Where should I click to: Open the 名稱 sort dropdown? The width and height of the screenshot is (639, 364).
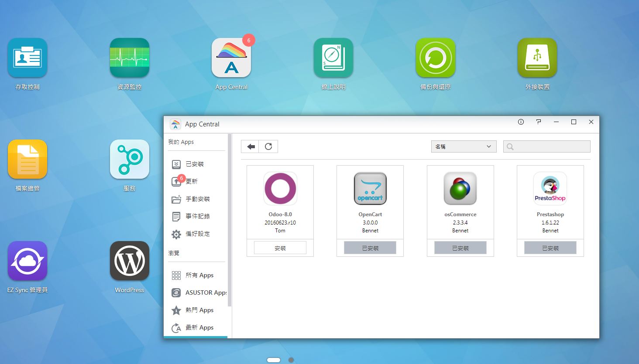pos(464,146)
